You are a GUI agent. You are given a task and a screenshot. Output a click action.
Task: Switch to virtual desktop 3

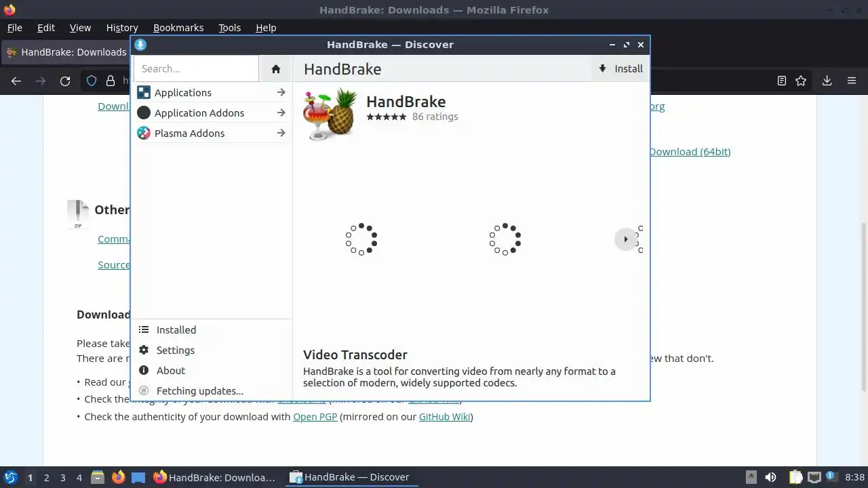click(62, 478)
